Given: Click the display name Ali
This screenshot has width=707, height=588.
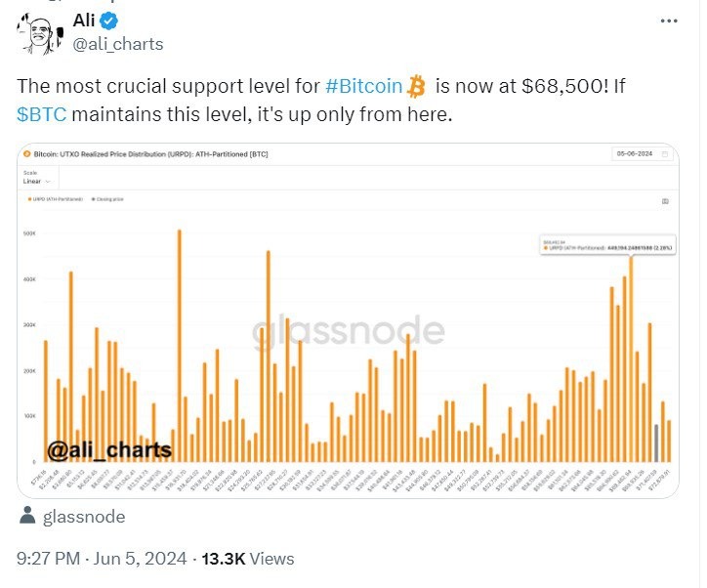Looking at the screenshot, I should [x=85, y=21].
